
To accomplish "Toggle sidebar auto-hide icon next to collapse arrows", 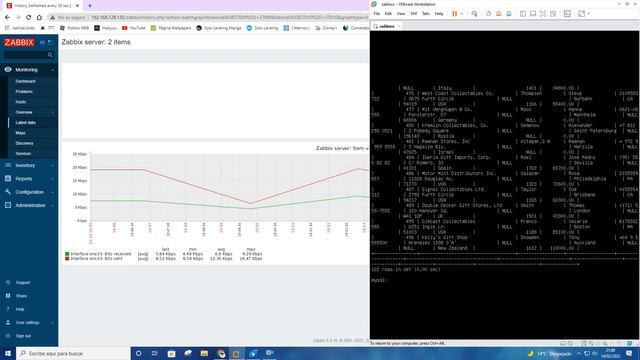I will pos(50,42).
